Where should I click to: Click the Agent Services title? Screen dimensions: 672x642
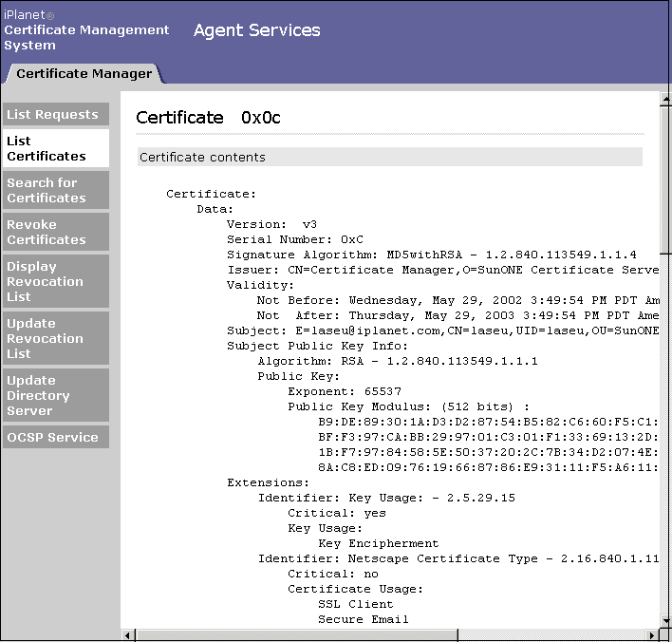[x=257, y=30]
